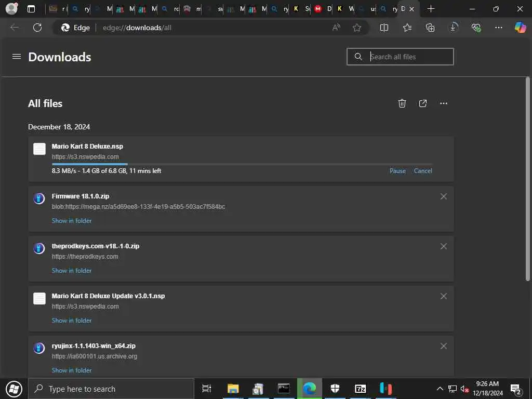Select the Mario Kart 8 Deluxe.nsp filename
This screenshot has width=532, height=399.
click(x=87, y=146)
